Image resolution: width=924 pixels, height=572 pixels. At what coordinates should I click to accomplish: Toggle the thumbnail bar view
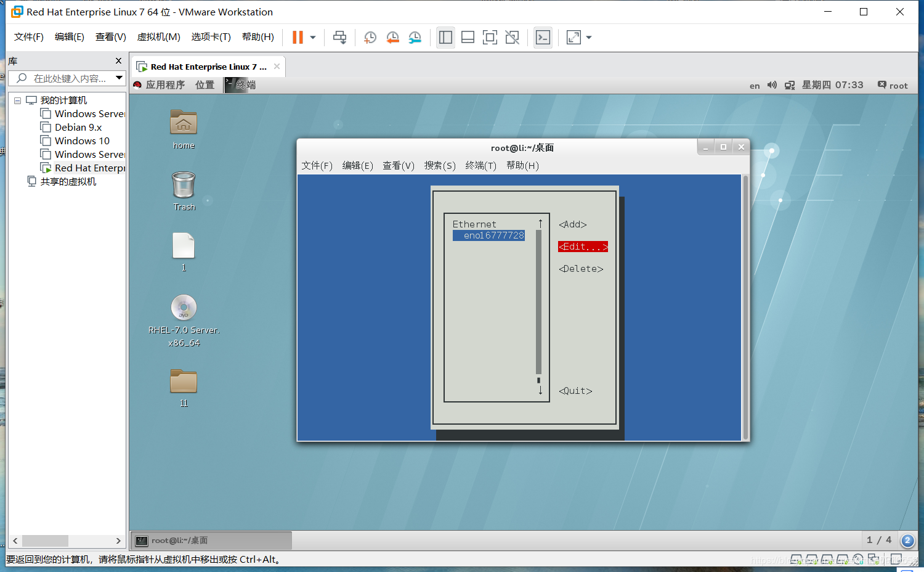468,38
